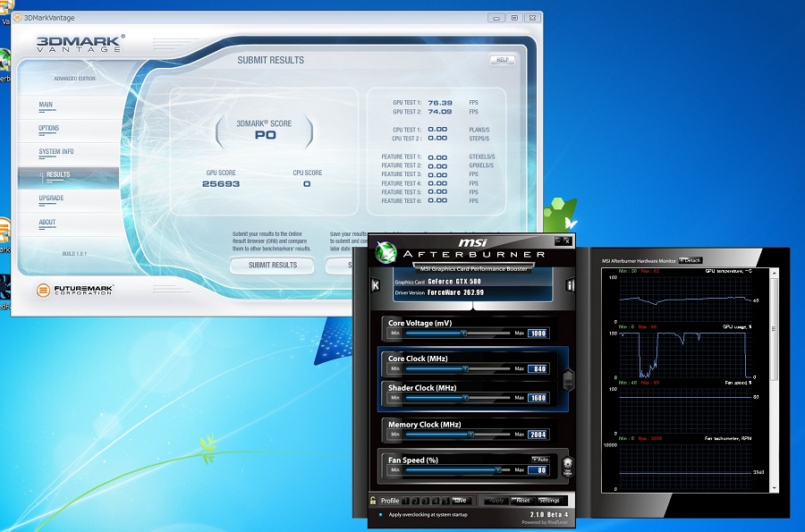Click the Core Clock slider handle
The image size is (805, 532).
[x=466, y=368]
